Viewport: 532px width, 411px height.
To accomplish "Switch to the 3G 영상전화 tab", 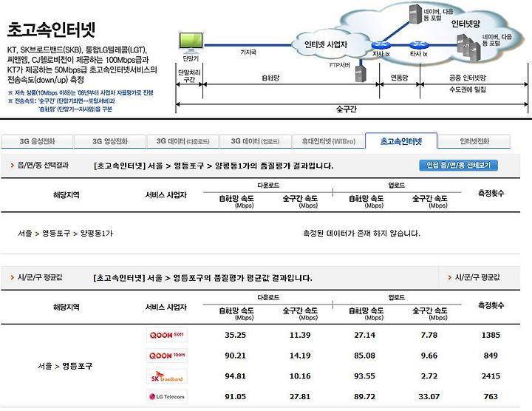I will pos(110,141).
